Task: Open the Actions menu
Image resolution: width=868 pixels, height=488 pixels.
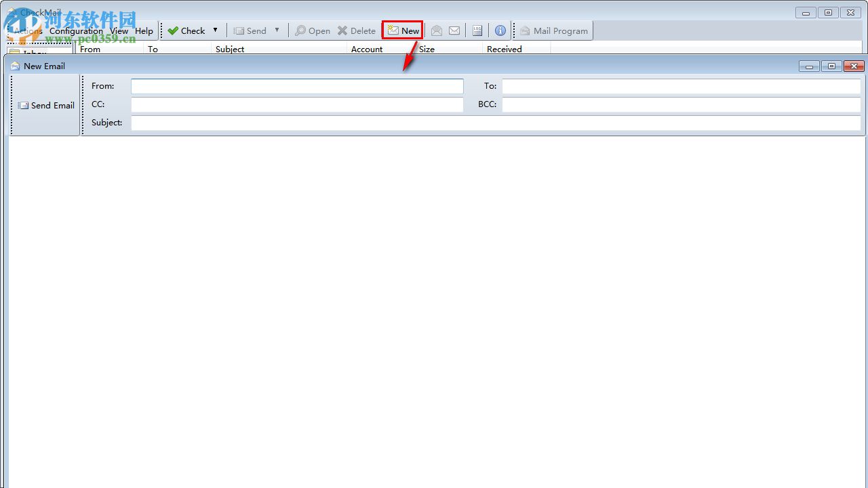Action: pos(28,30)
